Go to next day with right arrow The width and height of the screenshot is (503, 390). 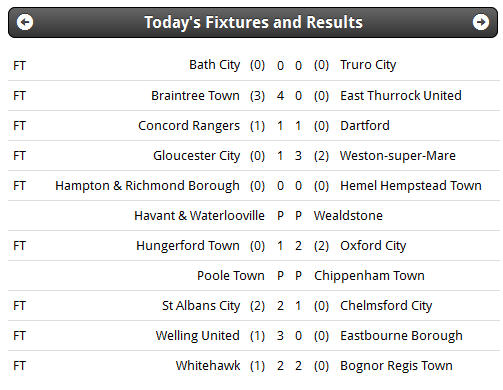(x=481, y=22)
